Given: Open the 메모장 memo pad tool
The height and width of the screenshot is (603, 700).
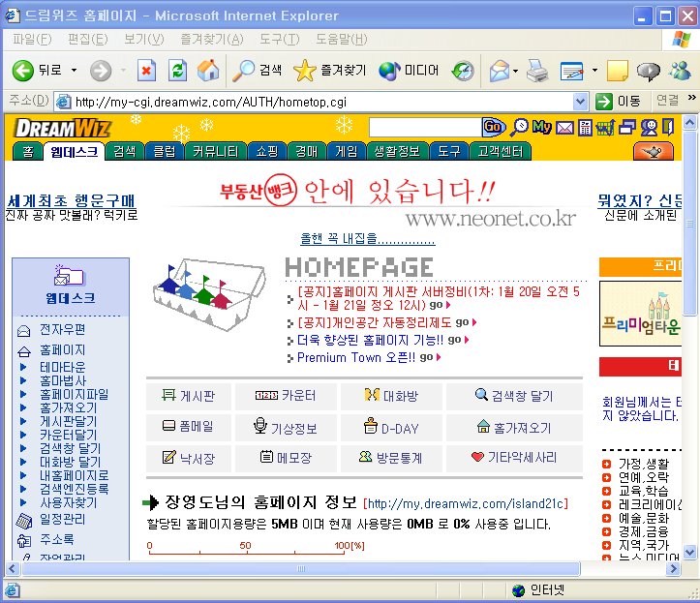Looking at the screenshot, I should tap(286, 458).
